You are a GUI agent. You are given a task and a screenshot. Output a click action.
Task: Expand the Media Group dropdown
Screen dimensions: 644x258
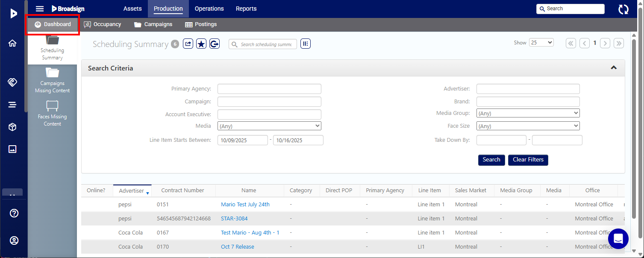[528, 113]
